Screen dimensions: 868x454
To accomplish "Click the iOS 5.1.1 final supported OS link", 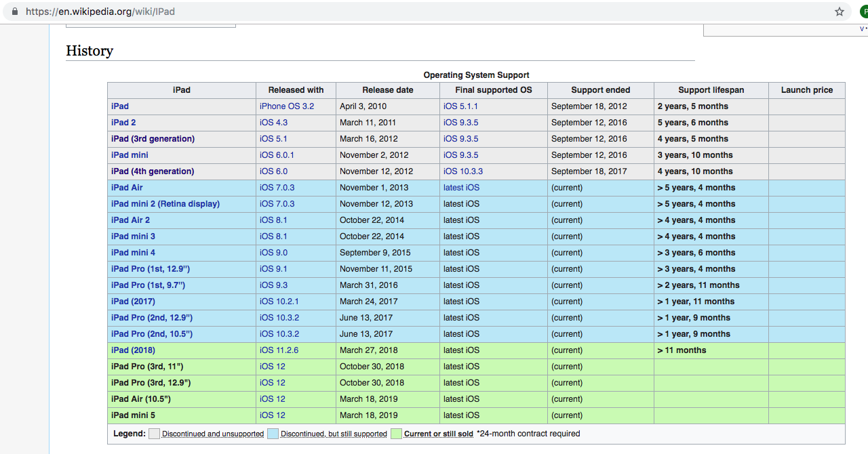I will click(x=460, y=106).
